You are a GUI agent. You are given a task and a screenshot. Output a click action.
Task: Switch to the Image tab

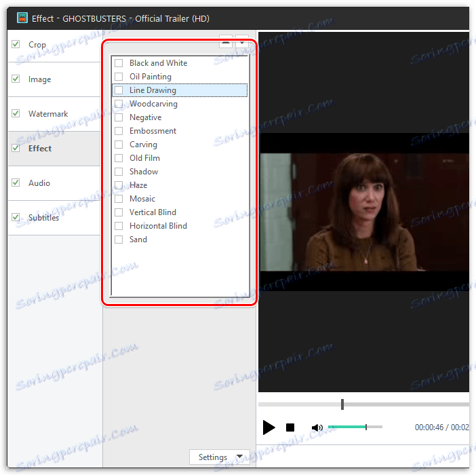(54, 79)
